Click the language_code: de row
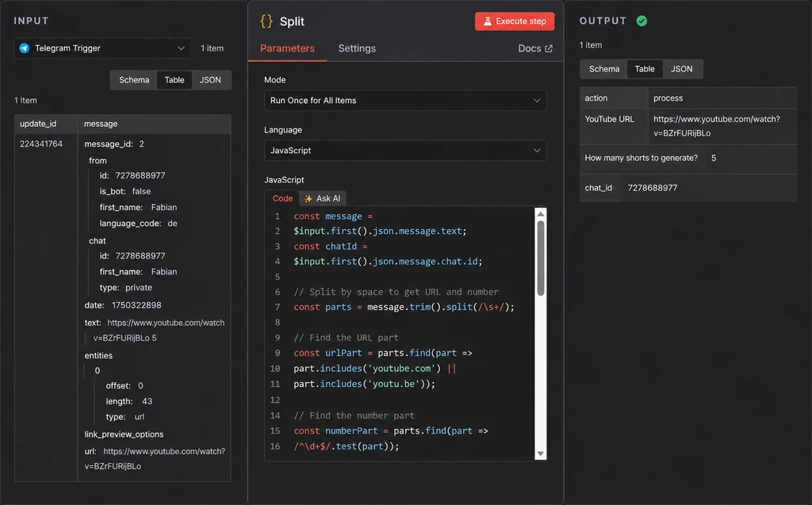The height and width of the screenshot is (505, 812). 138,224
